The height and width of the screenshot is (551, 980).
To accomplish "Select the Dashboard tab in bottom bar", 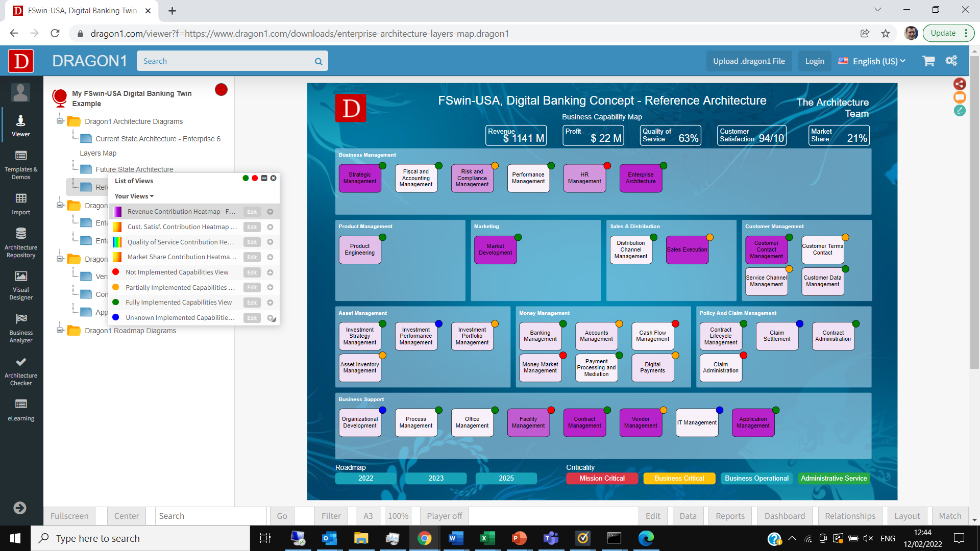I will [x=784, y=516].
